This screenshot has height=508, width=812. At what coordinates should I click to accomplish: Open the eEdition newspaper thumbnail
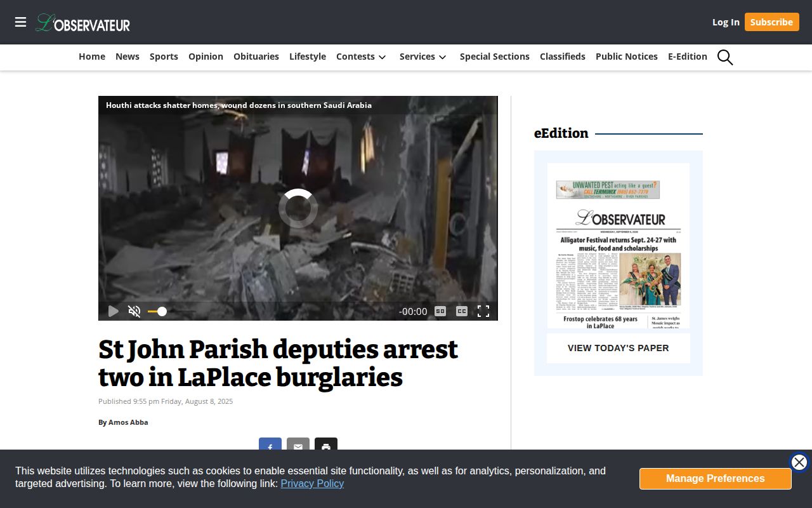click(x=619, y=246)
